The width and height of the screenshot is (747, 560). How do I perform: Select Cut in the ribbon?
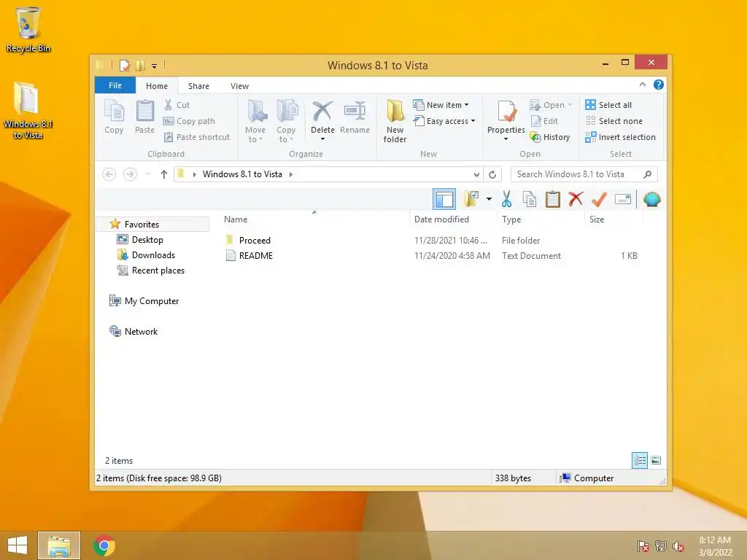(177, 105)
